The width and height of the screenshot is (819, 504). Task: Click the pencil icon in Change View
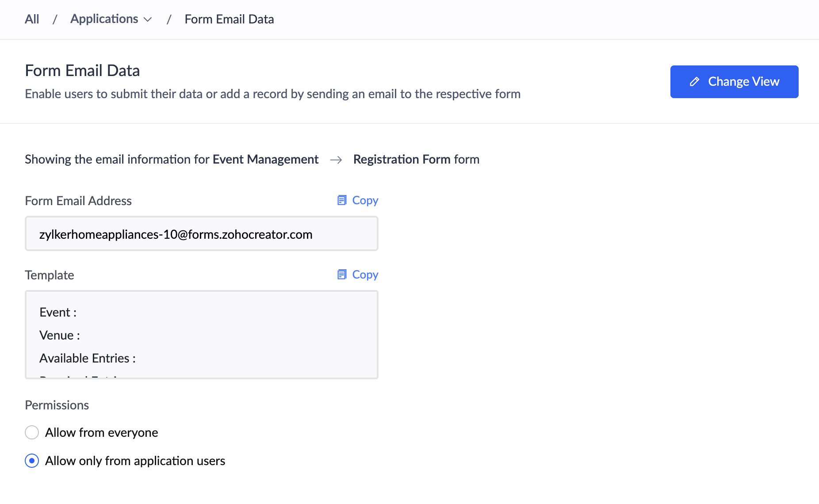(x=694, y=82)
